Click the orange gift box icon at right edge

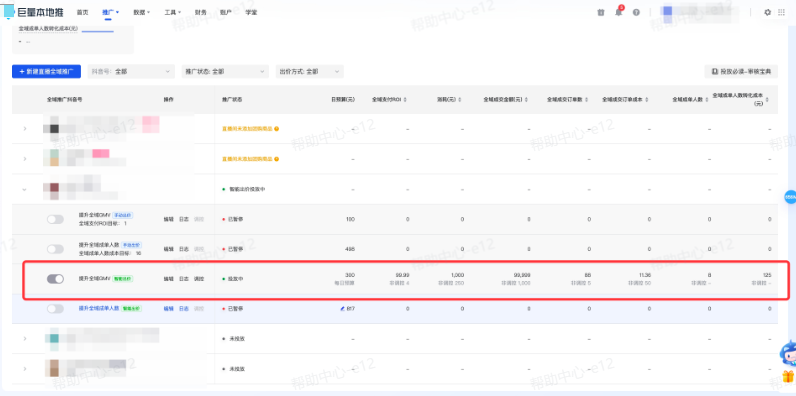coord(788,377)
